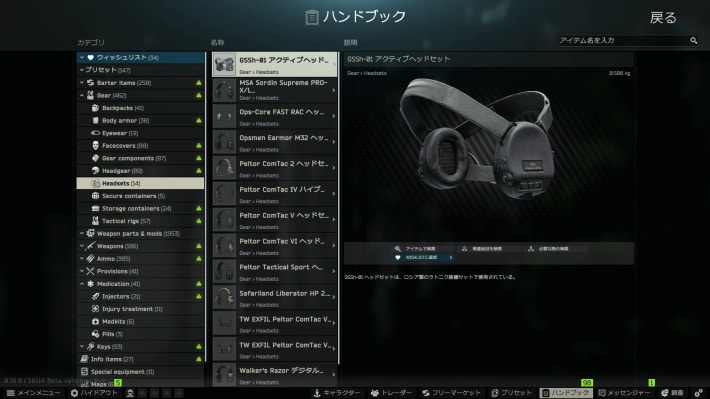Expand the ウィッシュリスト category chevron
Image resolution: width=710 pixels, height=399 pixels.
(82, 58)
